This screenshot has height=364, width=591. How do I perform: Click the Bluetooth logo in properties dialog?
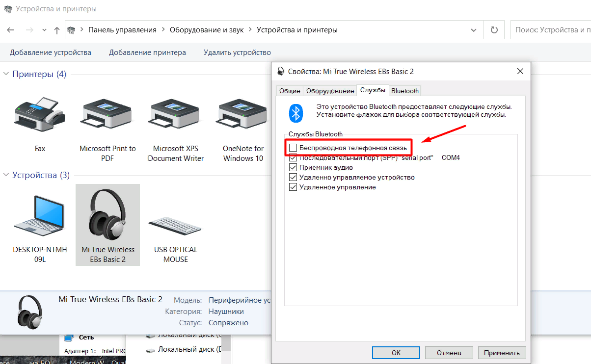click(x=295, y=113)
